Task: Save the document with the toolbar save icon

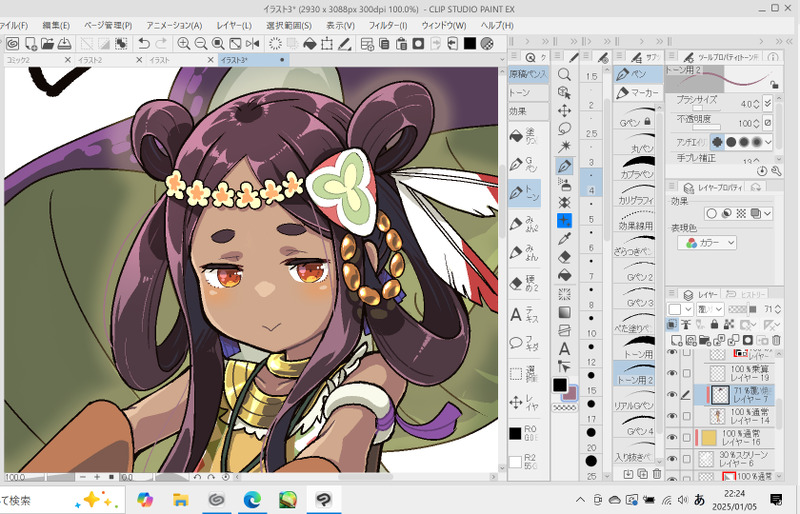Action: [x=64, y=44]
